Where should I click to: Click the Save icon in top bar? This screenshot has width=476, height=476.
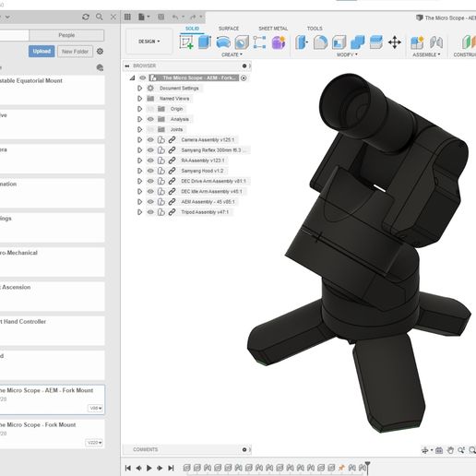click(161, 17)
